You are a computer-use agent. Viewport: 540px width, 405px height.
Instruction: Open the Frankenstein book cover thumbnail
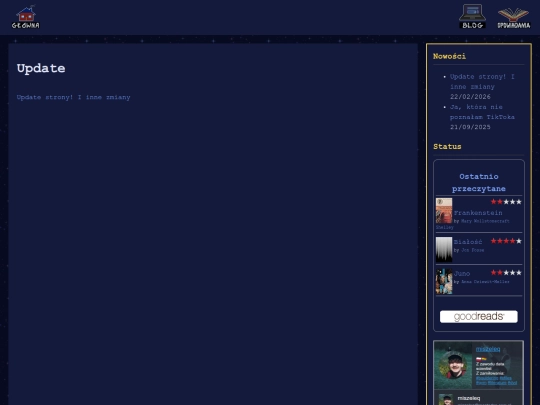point(444,210)
